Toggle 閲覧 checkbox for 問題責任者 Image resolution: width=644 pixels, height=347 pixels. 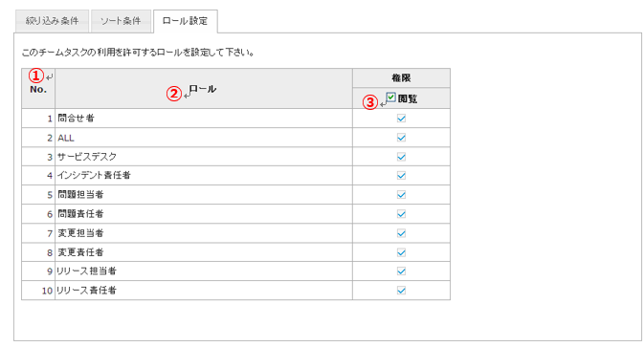[401, 214]
